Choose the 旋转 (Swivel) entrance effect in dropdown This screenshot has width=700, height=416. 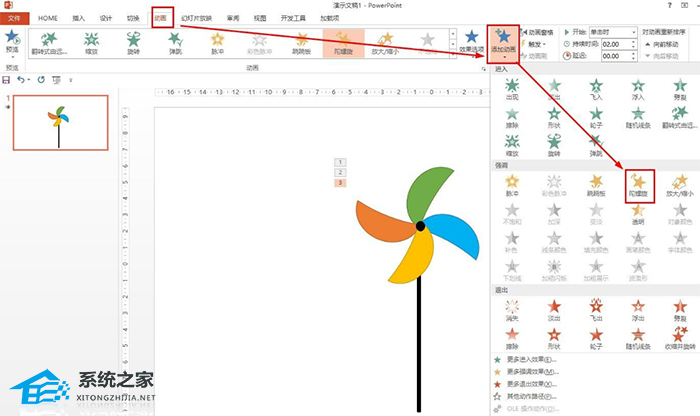click(554, 146)
